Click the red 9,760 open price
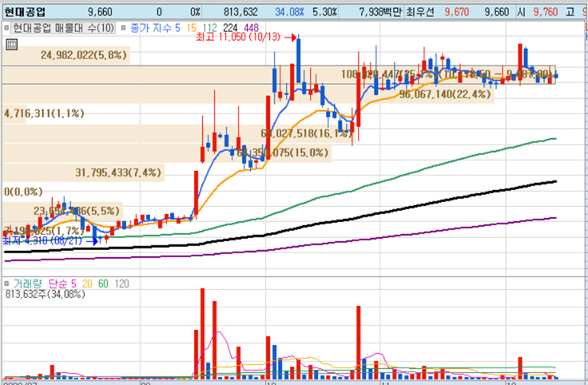 (x=546, y=12)
